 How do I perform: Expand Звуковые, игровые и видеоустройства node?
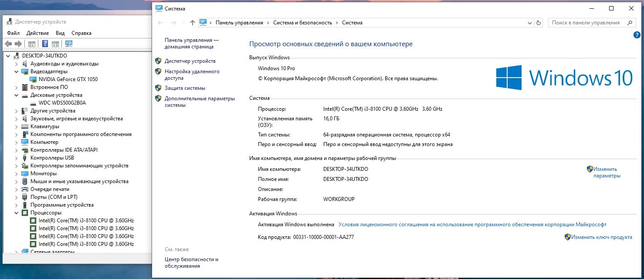pyautogui.click(x=17, y=119)
